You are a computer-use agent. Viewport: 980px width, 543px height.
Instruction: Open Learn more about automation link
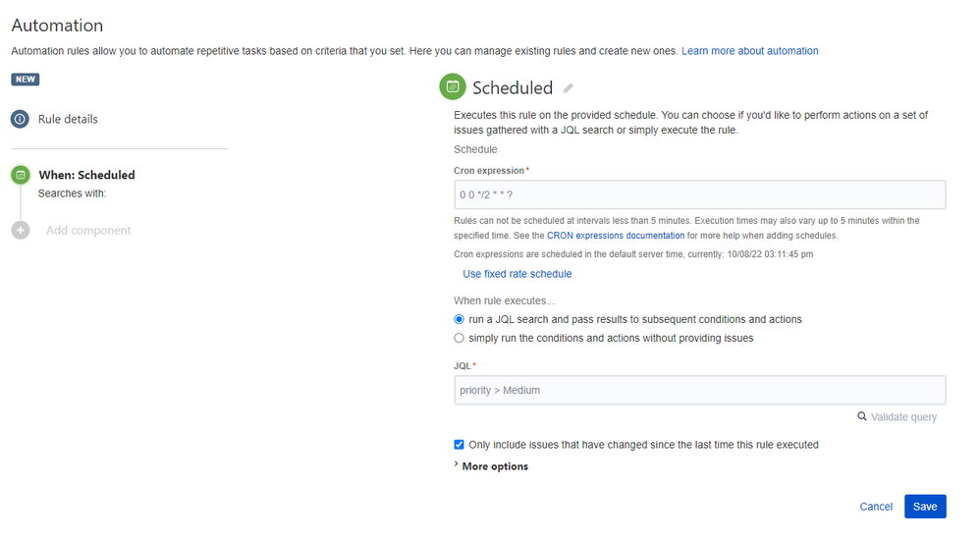[x=749, y=51]
